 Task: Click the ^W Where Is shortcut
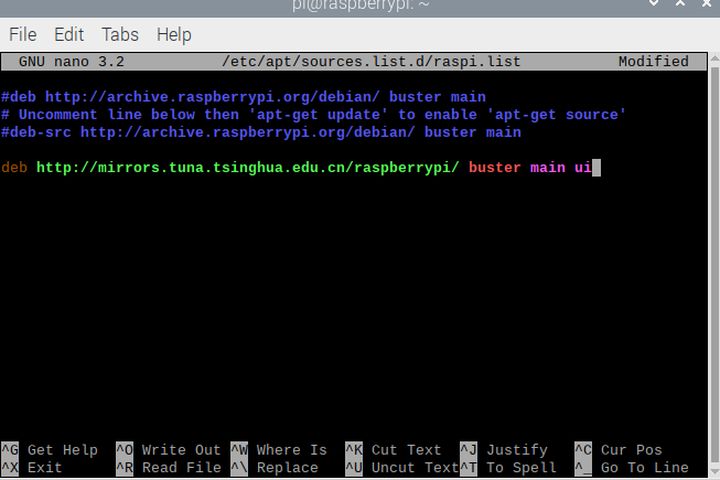[x=279, y=450]
